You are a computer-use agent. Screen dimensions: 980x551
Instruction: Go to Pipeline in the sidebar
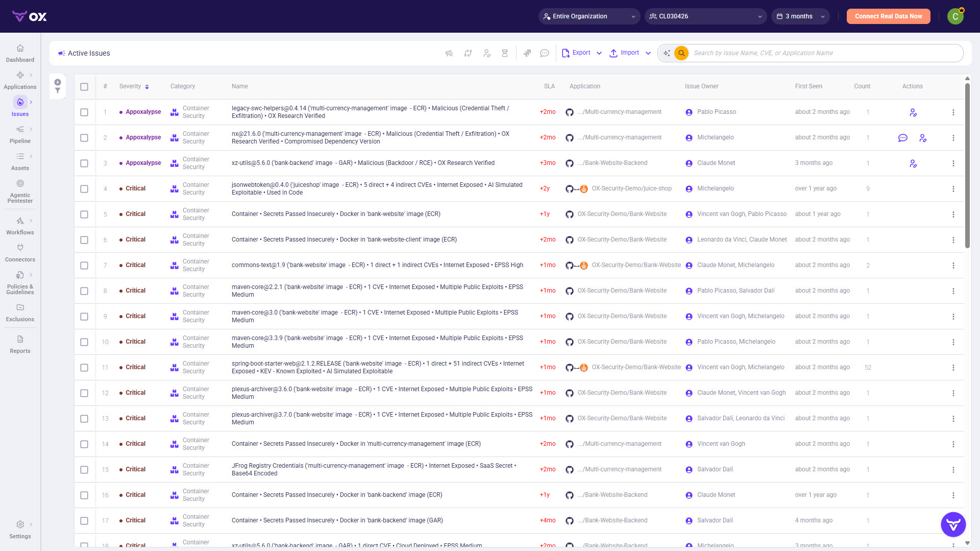[x=20, y=134]
